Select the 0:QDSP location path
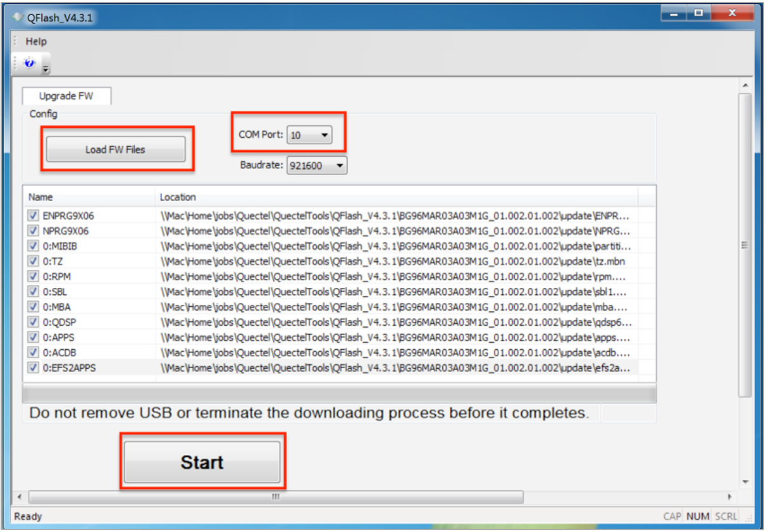766x532 pixels. coord(396,322)
